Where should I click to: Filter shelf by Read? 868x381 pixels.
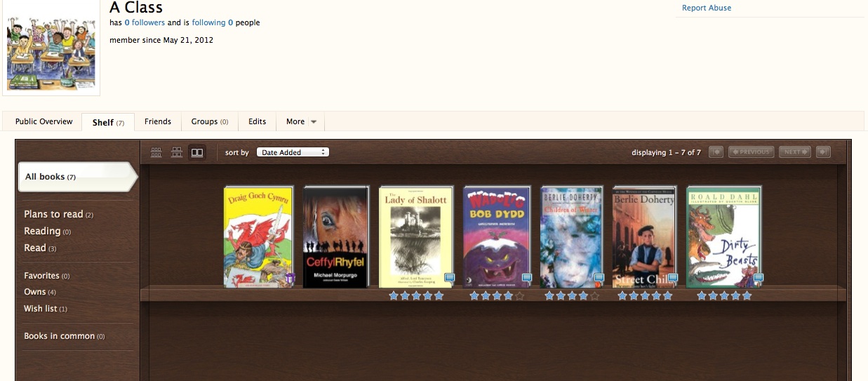pyautogui.click(x=40, y=248)
